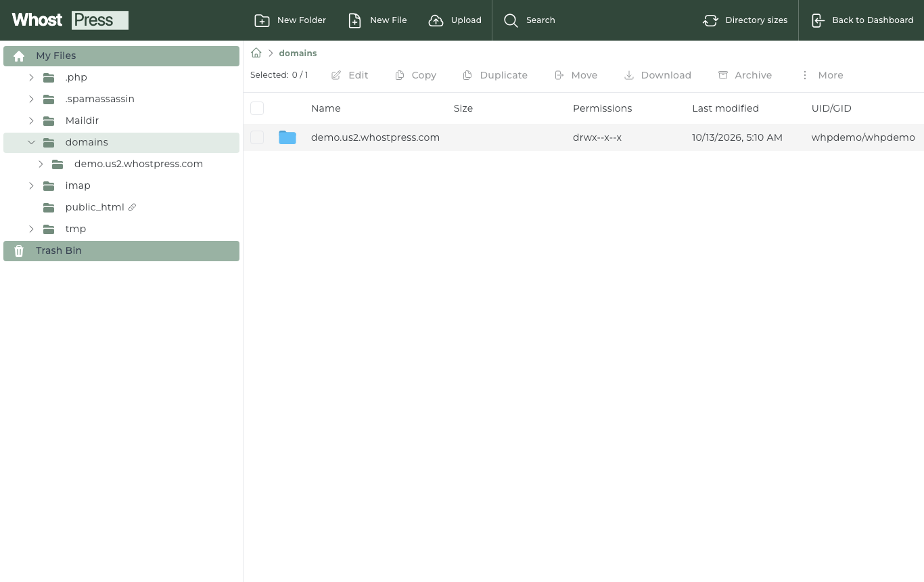
Task: Toggle the select-all checkbox in header
Action: pos(257,108)
